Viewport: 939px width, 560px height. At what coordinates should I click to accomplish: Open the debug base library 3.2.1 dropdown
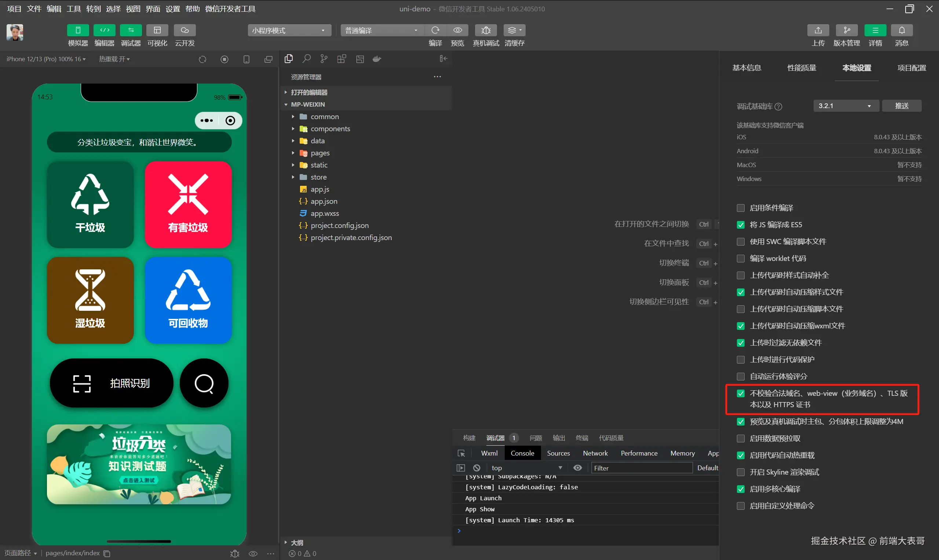click(846, 106)
